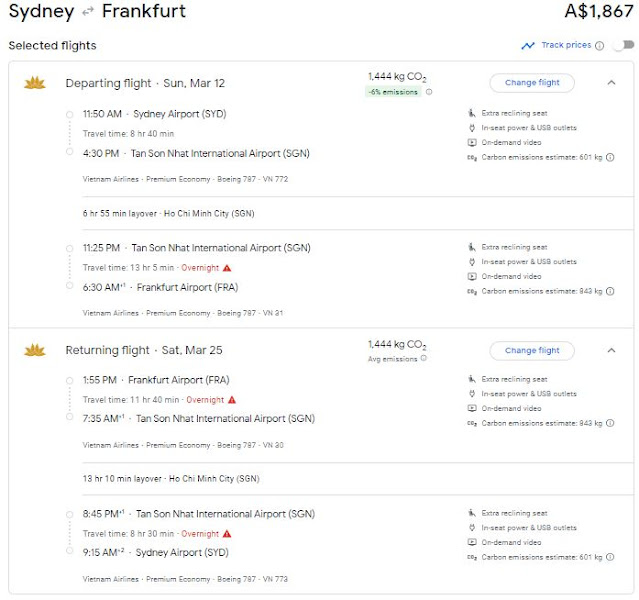
Task: Click the on-demand video icon for VN 30
Action: tap(472, 408)
